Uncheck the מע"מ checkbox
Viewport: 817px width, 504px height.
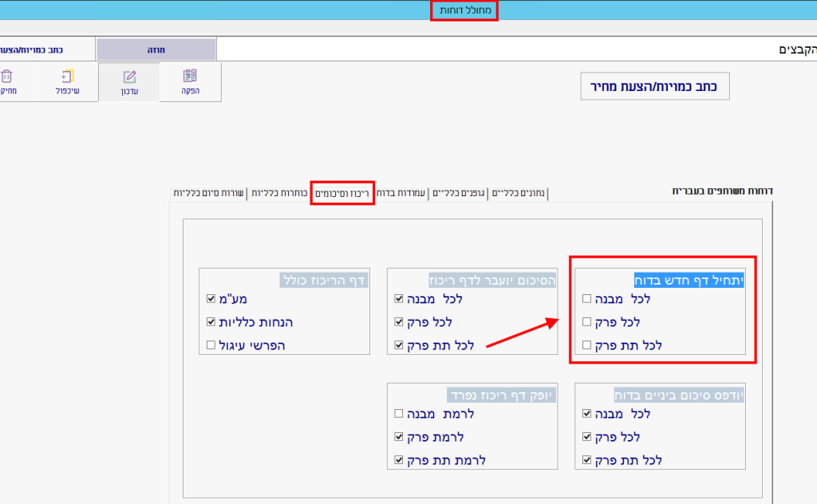211,299
